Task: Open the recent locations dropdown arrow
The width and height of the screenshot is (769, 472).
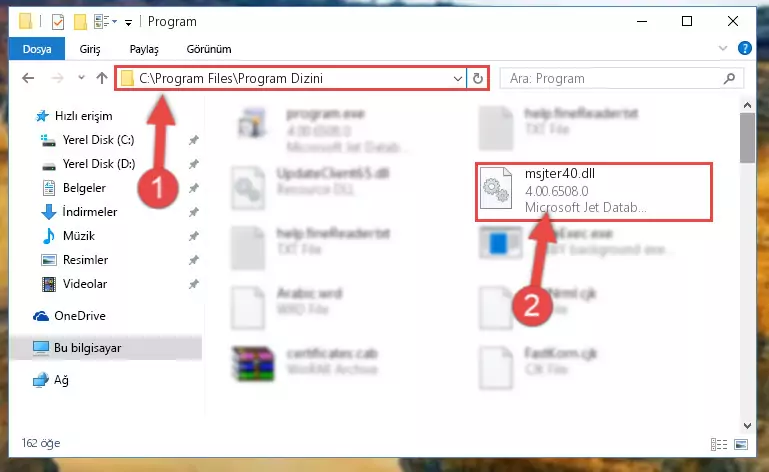Action: point(81,78)
